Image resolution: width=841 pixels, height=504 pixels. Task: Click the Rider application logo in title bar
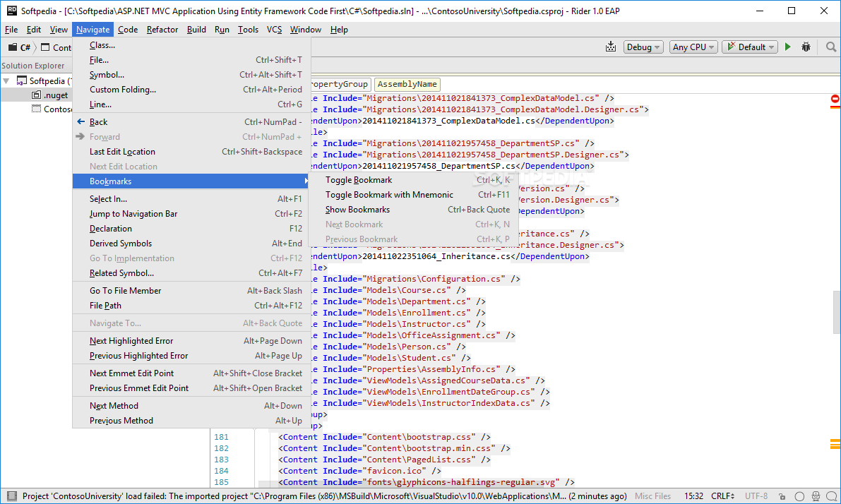[11, 11]
